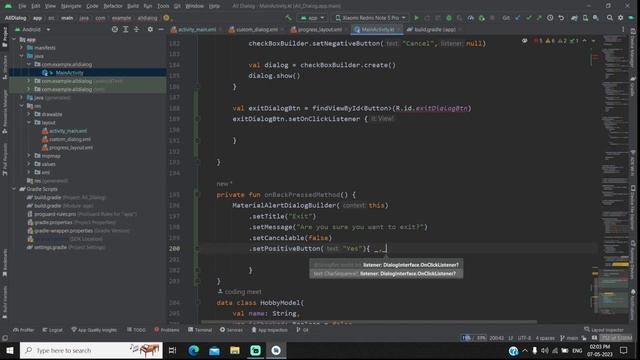Click the Git commit checkmark icon
640x360 pixels.
529,18
